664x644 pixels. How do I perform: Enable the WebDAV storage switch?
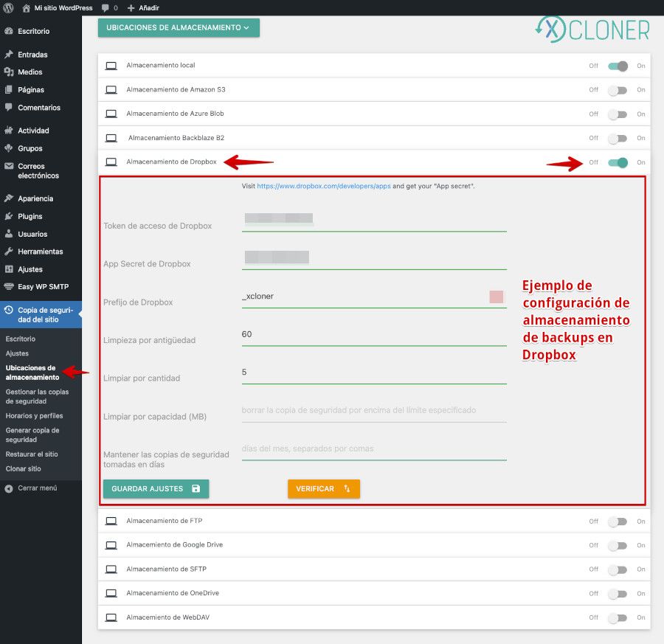pos(618,618)
